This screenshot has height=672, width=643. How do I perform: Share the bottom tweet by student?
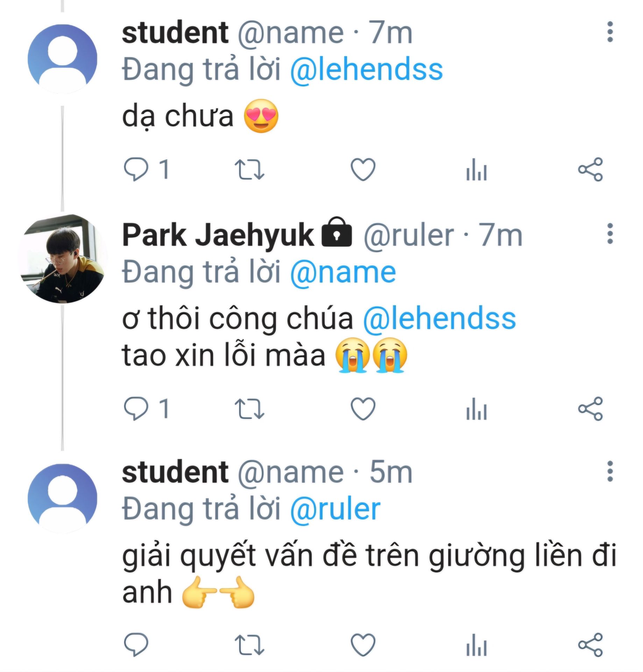590,645
